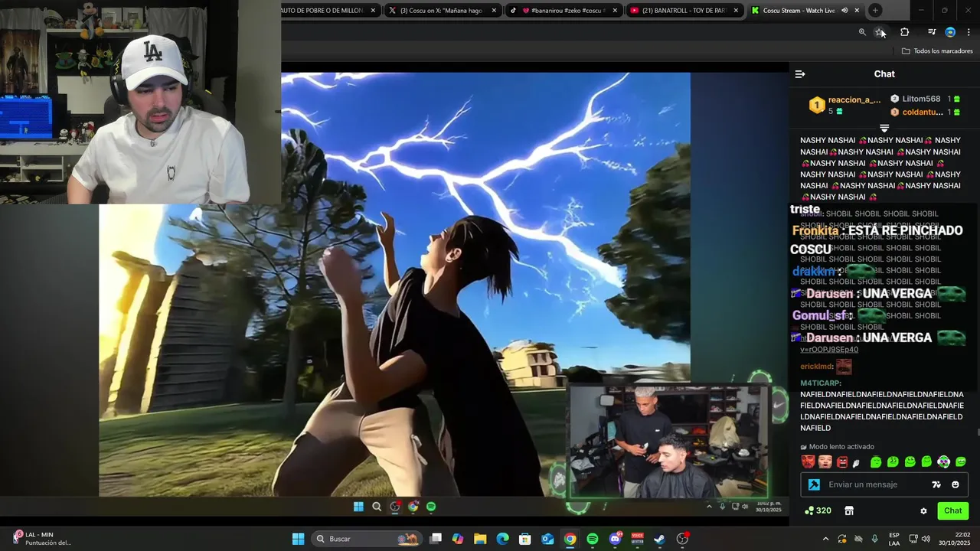
Task: Open the Chrome extensions puzzle icon
Action: click(905, 32)
